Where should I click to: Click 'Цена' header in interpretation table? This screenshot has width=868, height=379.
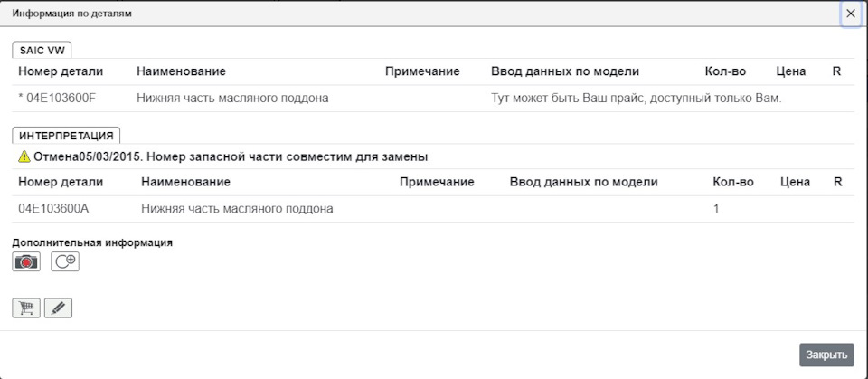(795, 182)
